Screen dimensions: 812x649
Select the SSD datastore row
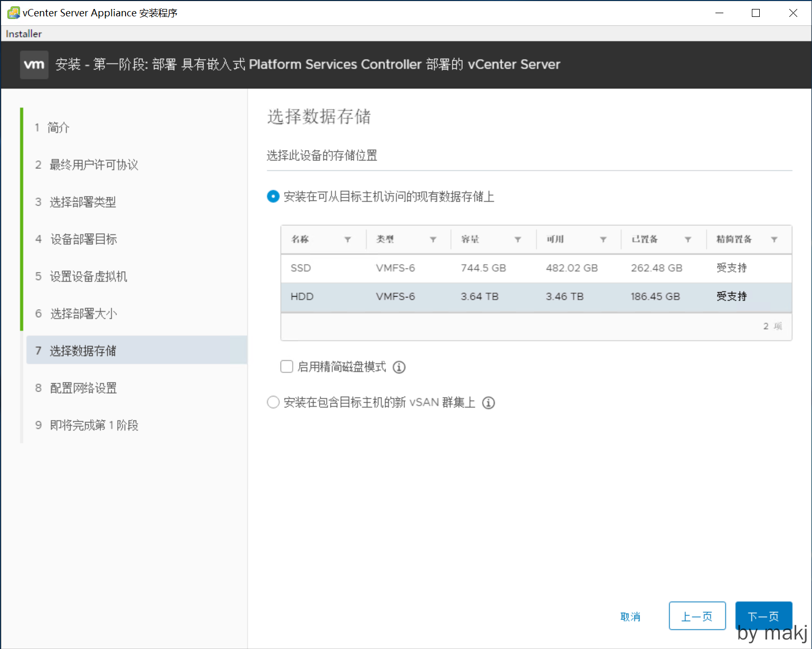click(x=536, y=268)
